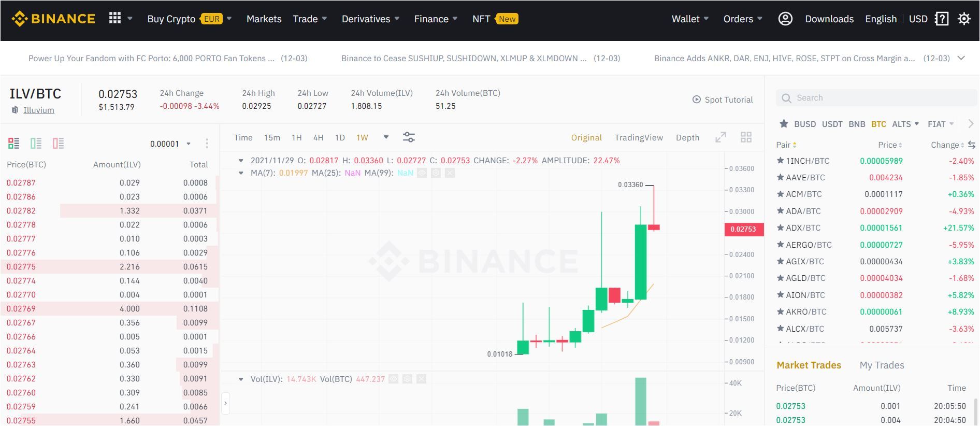Toggle volume indicator visibility eye
980x426 pixels.
pyautogui.click(x=394, y=379)
